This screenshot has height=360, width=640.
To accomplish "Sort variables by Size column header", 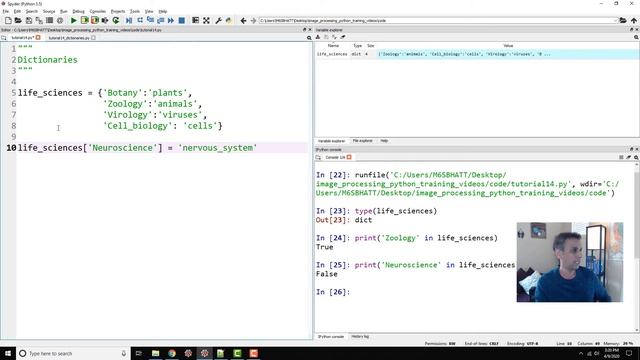I will (x=371, y=46).
